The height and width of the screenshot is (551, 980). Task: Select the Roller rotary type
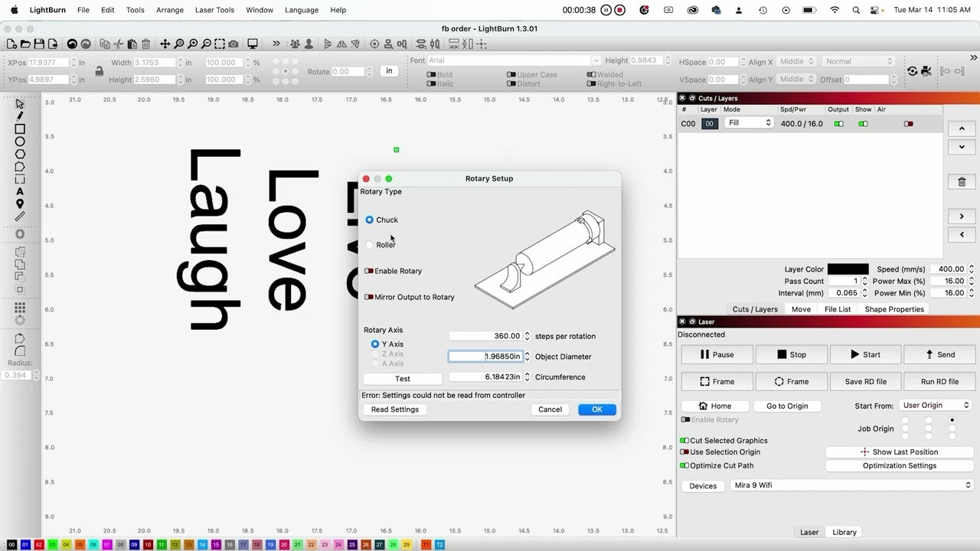tap(369, 245)
